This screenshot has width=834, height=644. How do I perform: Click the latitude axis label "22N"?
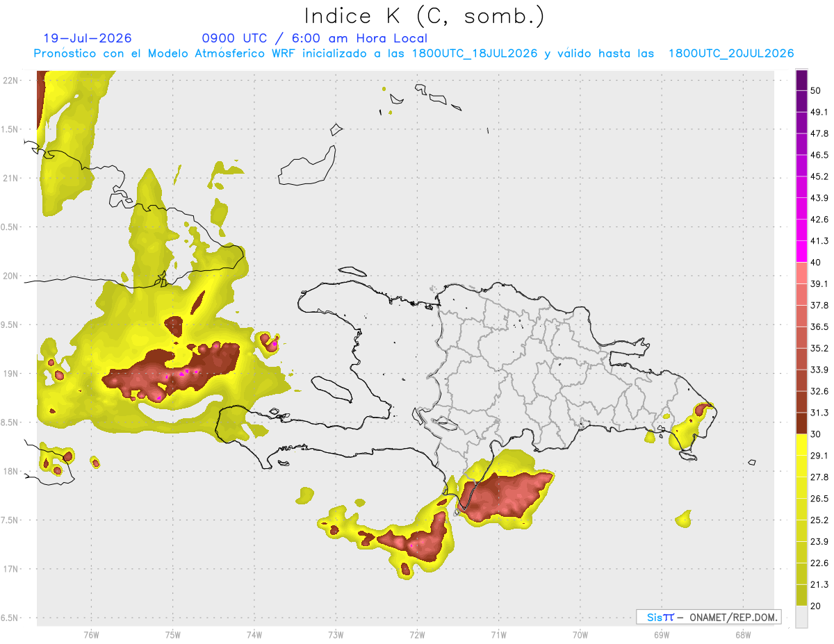click(10, 80)
